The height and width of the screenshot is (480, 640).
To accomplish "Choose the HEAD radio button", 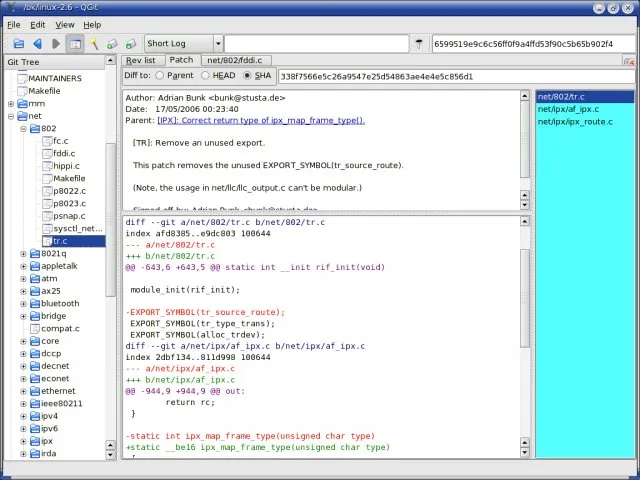I will click(x=206, y=76).
